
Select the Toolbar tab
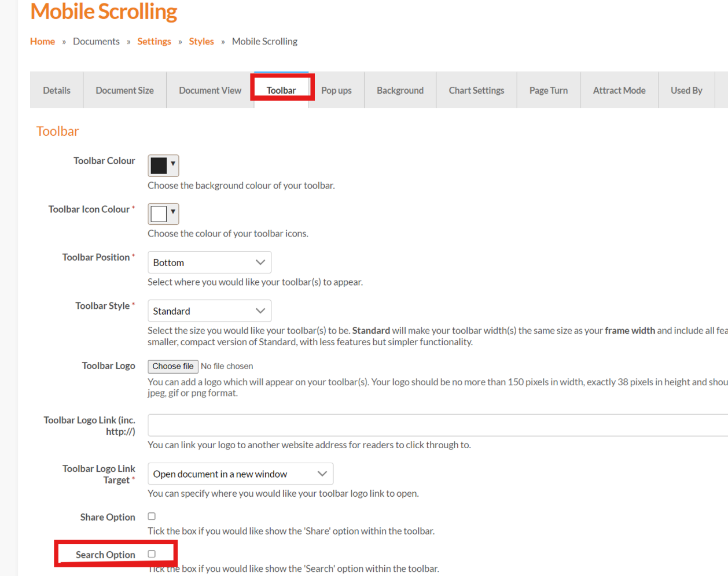pyautogui.click(x=281, y=91)
